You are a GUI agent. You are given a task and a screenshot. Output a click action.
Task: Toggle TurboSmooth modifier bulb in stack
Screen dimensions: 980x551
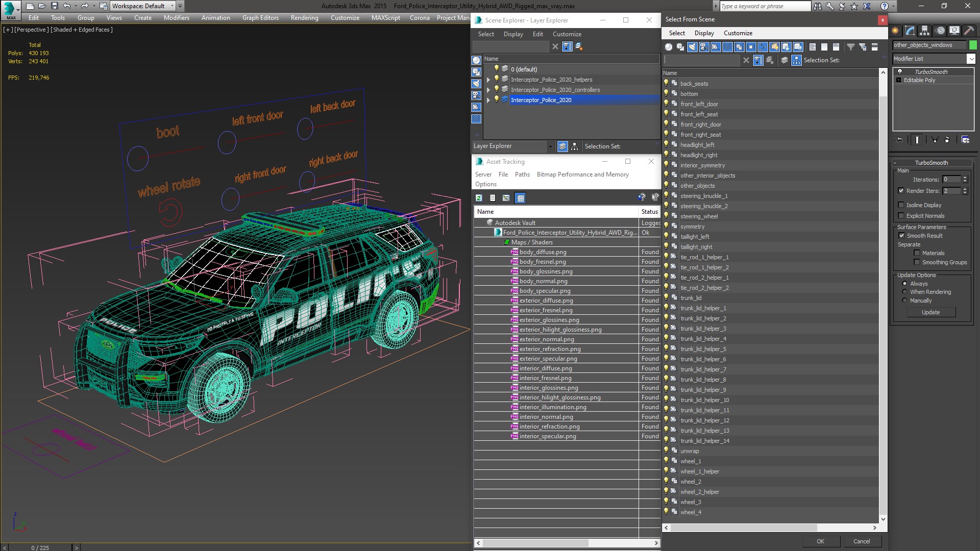click(x=900, y=72)
